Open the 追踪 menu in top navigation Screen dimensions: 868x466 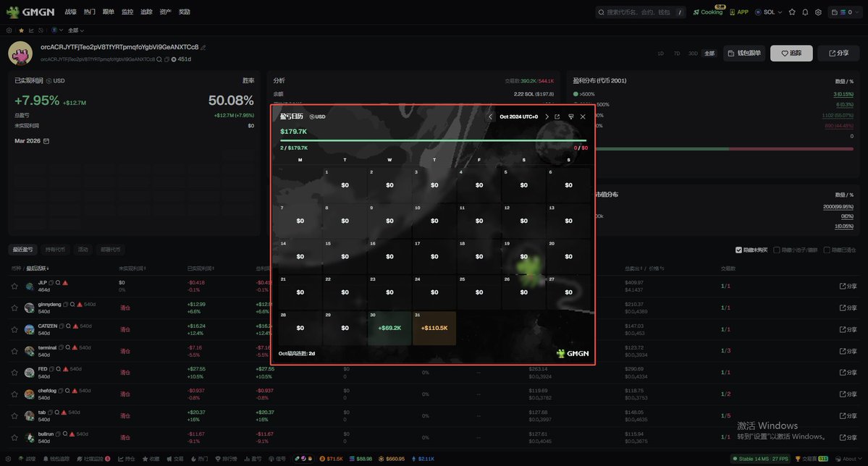146,12
